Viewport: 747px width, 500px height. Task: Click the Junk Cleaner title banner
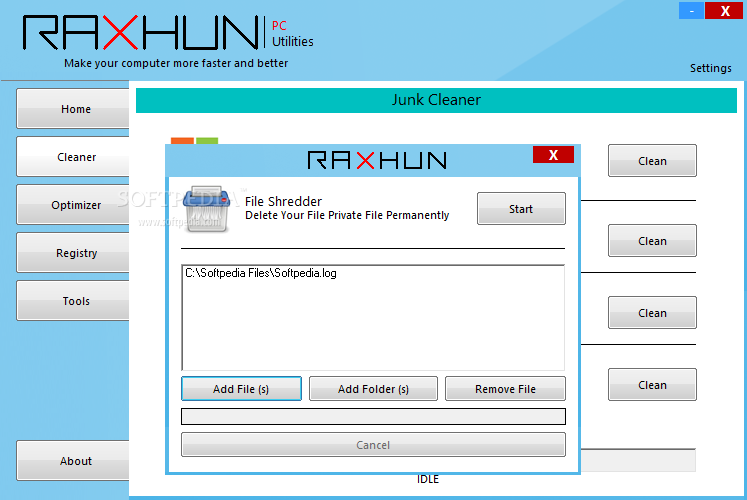coord(436,100)
